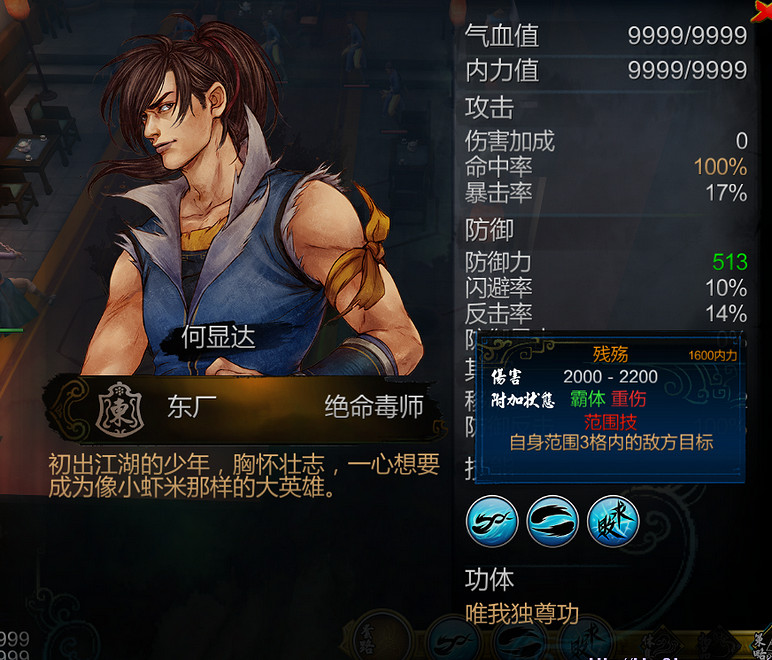This screenshot has width=772, height=660.
Task: Click the 绝命毒师 title text
Action: click(374, 407)
